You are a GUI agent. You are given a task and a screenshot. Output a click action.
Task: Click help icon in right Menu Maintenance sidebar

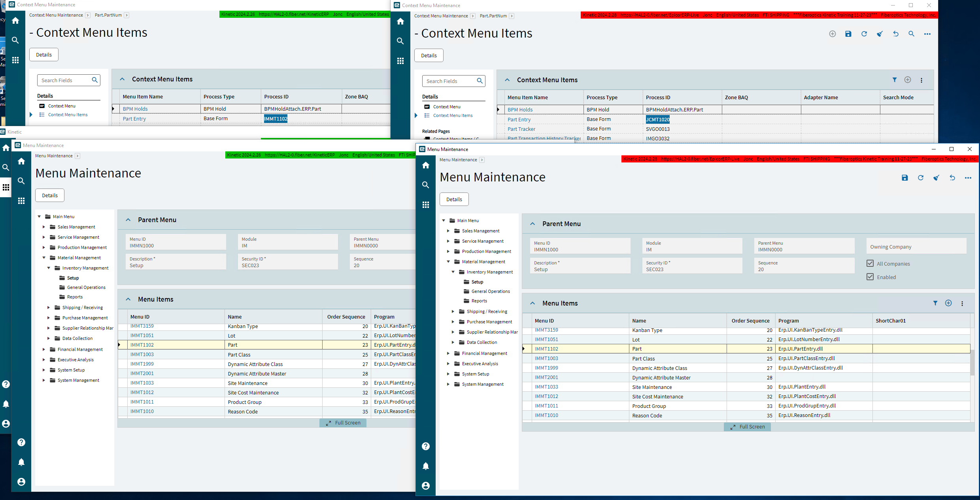pos(425,446)
